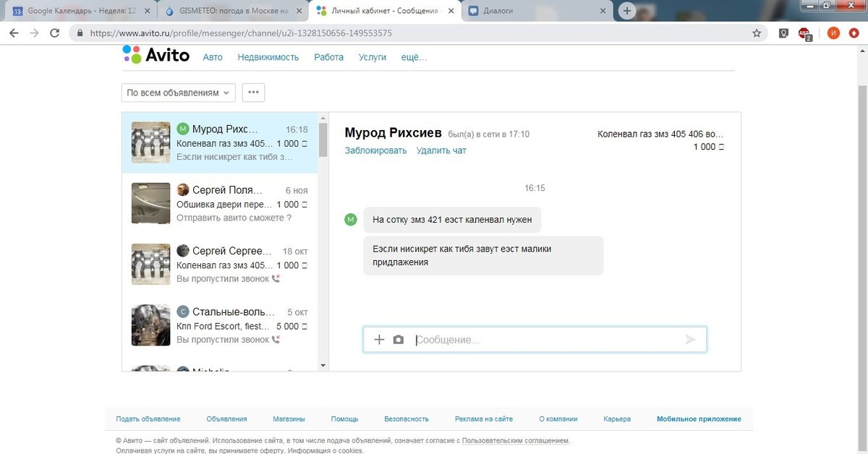Expand the 'По всем объявлениям' dropdown
Viewport: 868px width, 454px height.
coord(178,93)
